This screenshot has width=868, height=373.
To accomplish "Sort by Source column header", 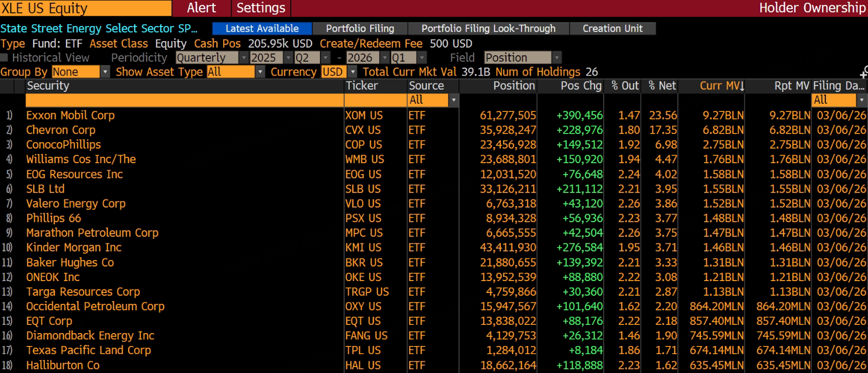I will [426, 86].
